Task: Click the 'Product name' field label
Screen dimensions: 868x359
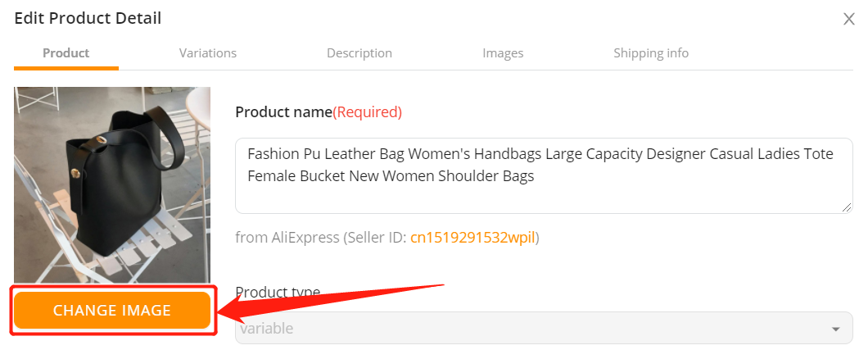Action: point(283,112)
